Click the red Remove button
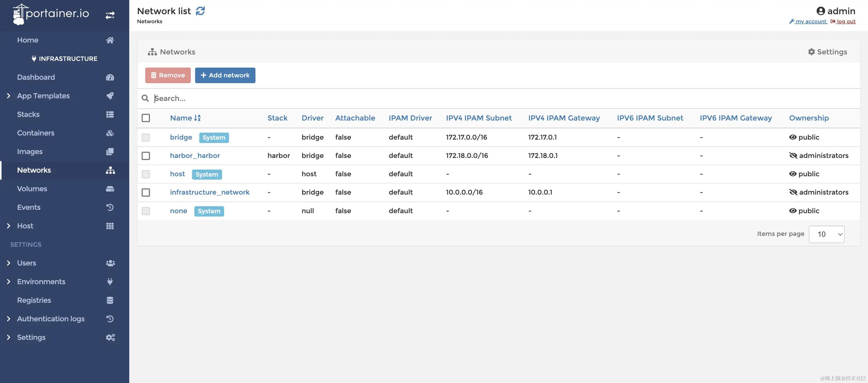The image size is (868, 383). point(168,75)
